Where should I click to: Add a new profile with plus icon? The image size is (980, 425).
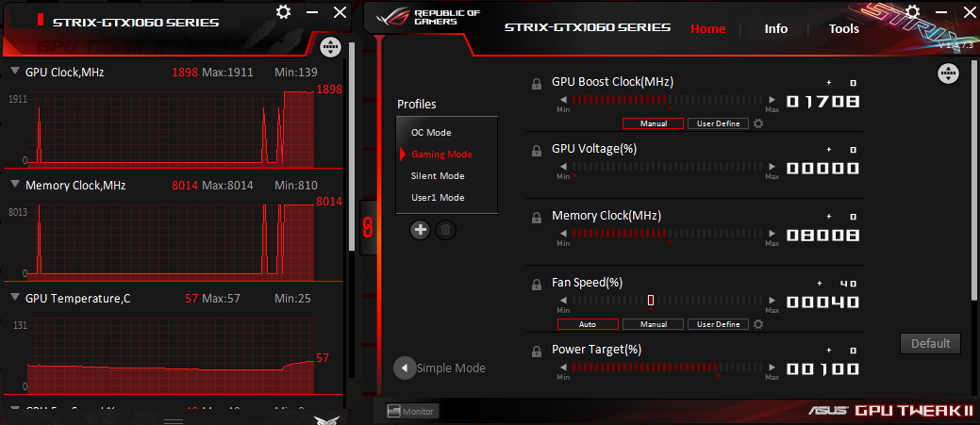[421, 230]
